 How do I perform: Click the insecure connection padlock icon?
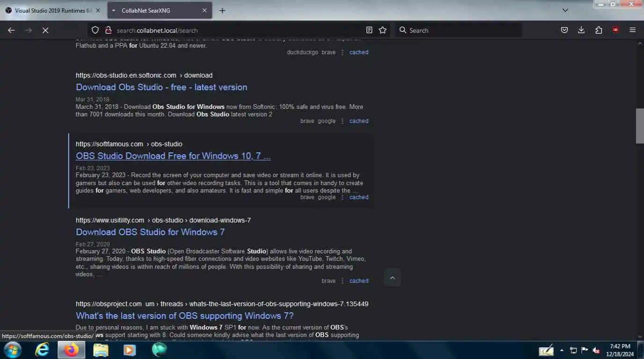click(x=108, y=30)
